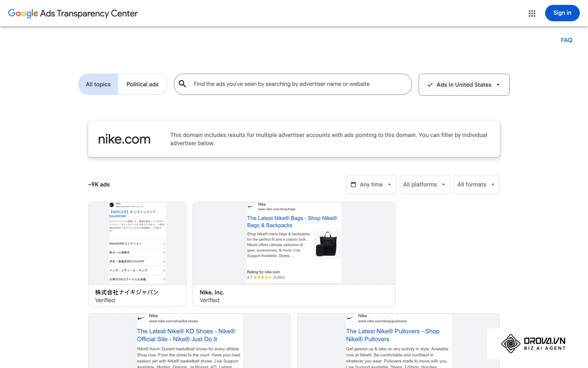The height and width of the screenshot is (368, 588).
Task: Click the NikeSKIMSコレクション sitelink row
Action: click(x=137, y=244)
